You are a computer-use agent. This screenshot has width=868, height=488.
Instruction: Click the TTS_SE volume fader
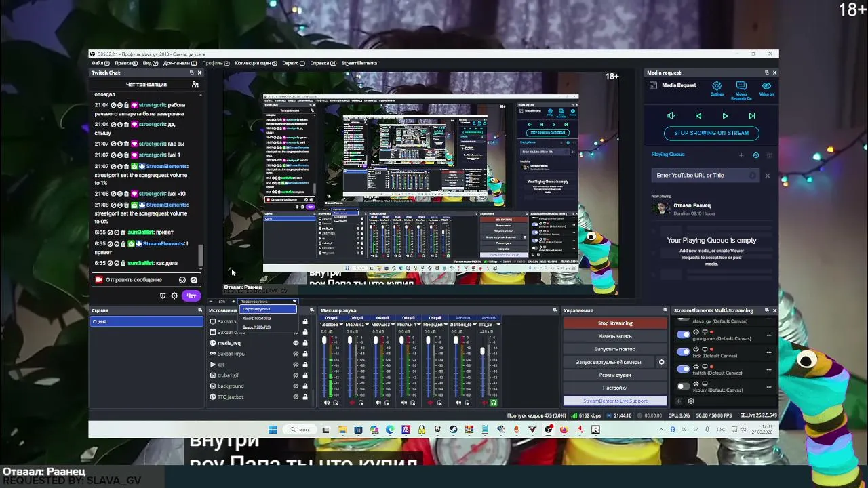pyautogui.click(x=483, y=352)
